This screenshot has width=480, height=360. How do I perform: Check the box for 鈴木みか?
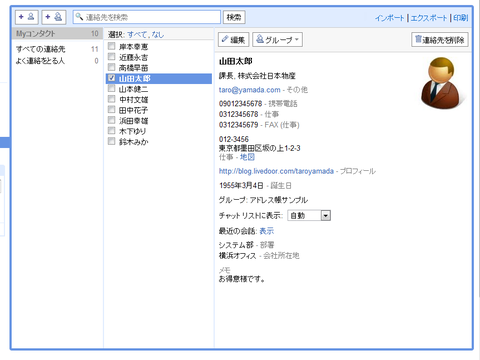click(111, 141)
